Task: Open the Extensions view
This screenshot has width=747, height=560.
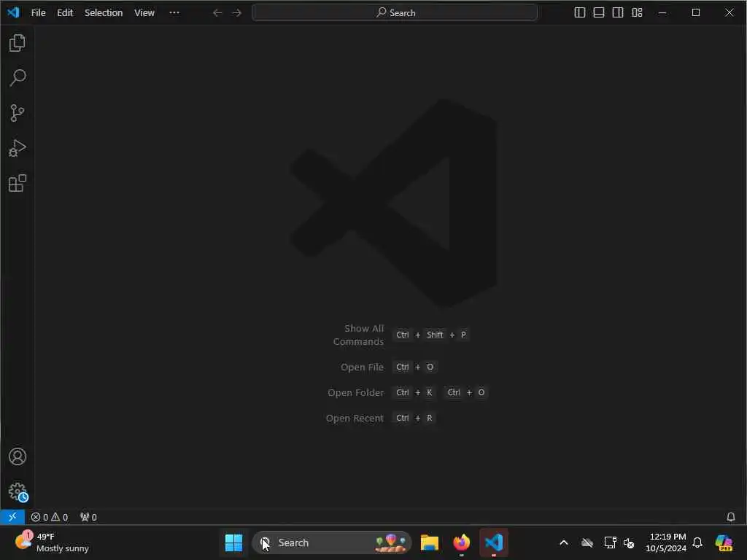Action: (18, 183)
